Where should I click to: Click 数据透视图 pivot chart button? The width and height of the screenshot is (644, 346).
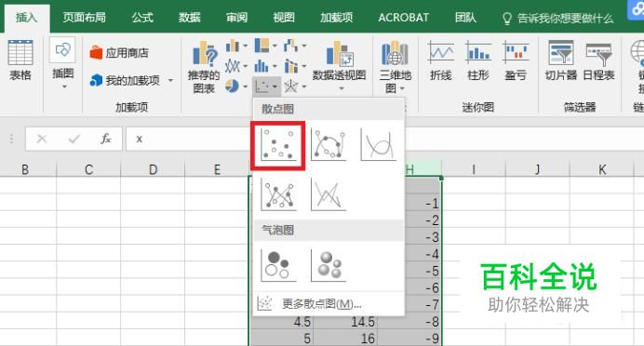(340, 66)
